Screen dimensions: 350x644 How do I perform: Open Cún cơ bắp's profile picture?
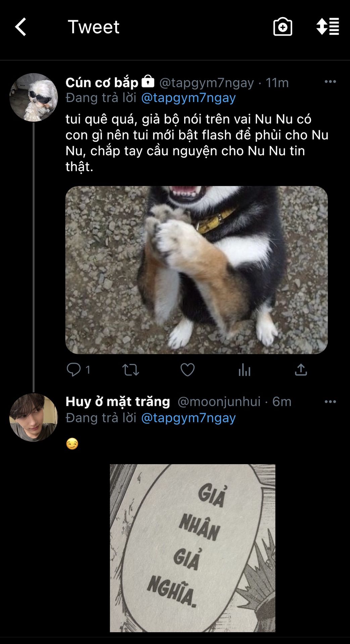[34, 97]
